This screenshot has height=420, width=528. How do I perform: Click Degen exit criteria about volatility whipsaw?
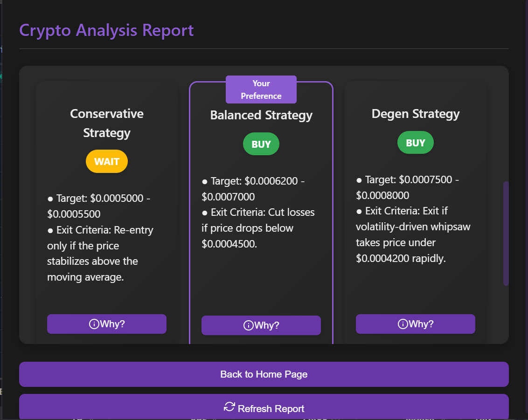coord(412,234)
